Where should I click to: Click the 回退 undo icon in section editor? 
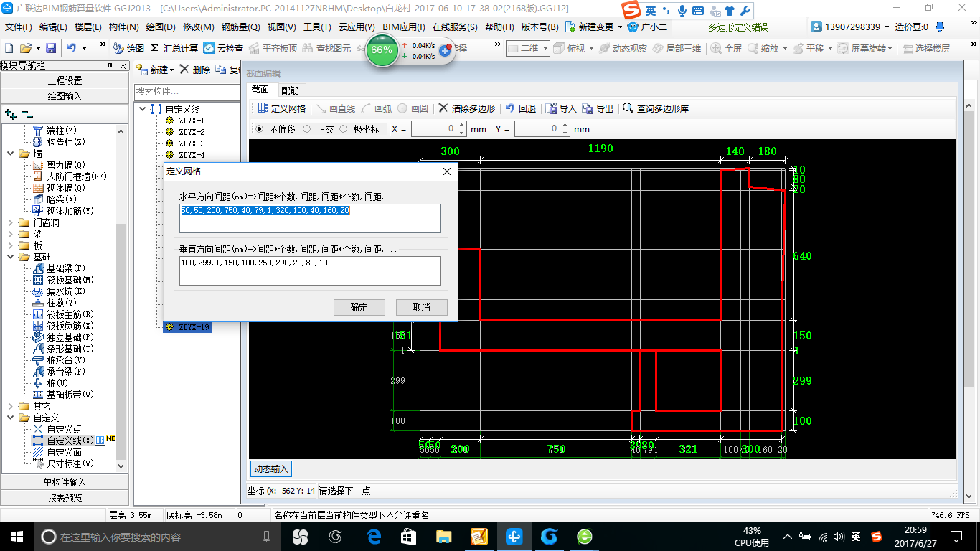point(510,108)
